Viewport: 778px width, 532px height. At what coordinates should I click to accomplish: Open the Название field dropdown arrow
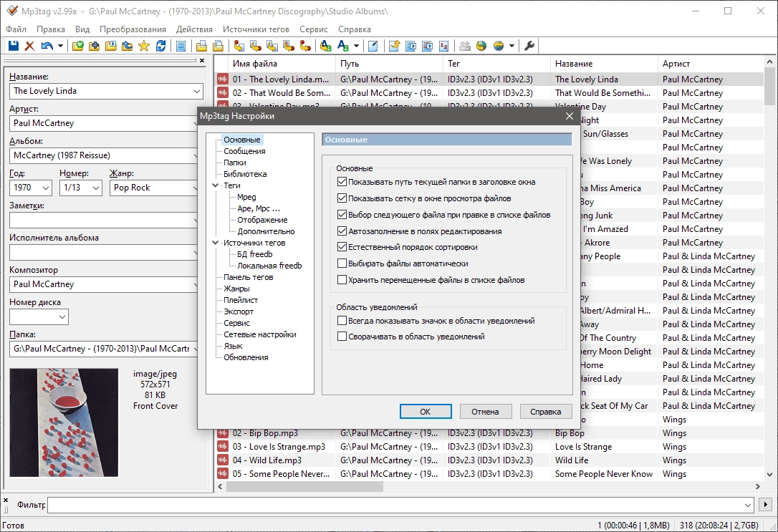(x=196, y=91)
